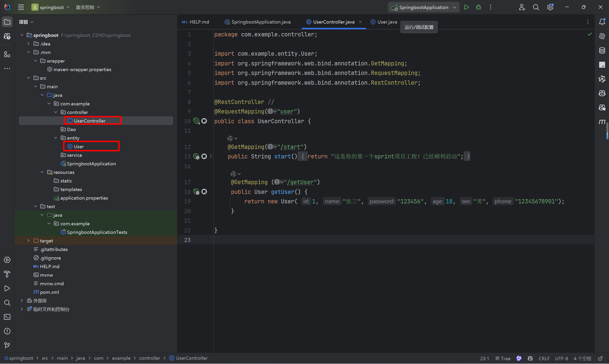
Task: Open the Git tool window icon
Action: point(7,345)
